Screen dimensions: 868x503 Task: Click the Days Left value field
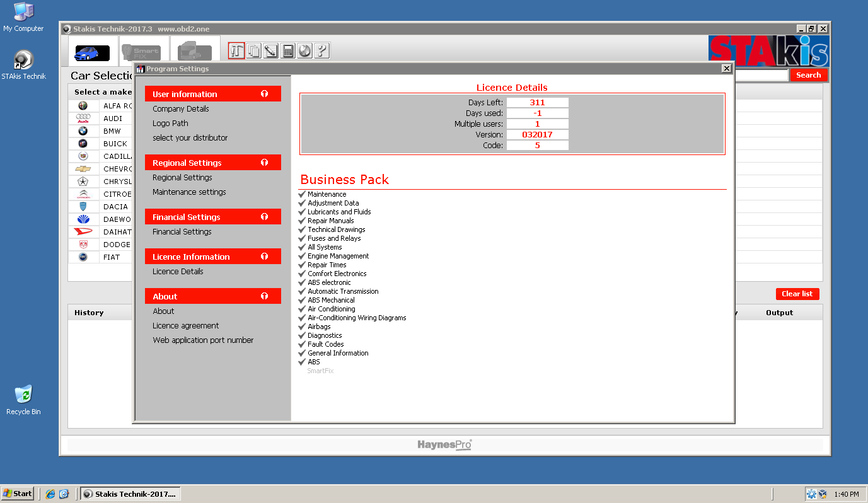(x=537, y=102)
